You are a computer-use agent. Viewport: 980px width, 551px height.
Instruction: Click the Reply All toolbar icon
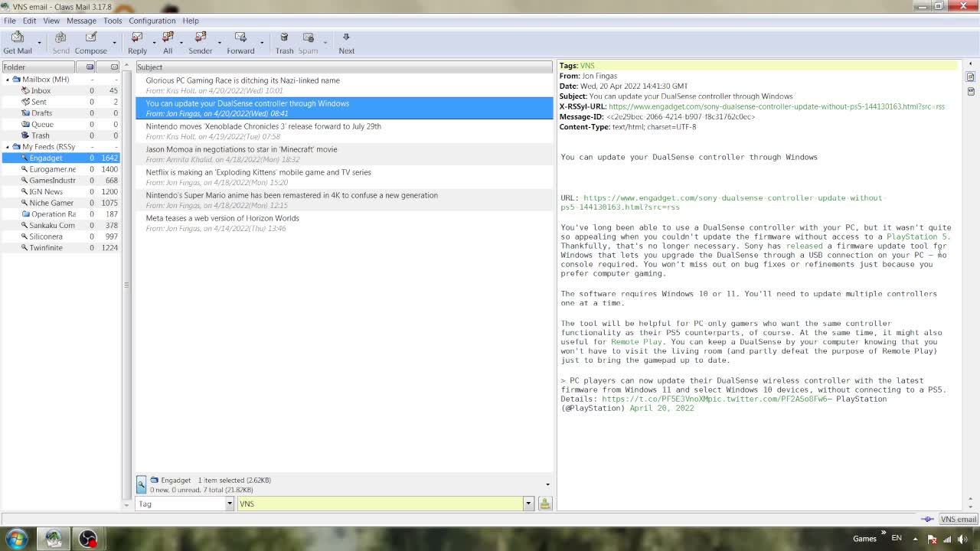168,42
